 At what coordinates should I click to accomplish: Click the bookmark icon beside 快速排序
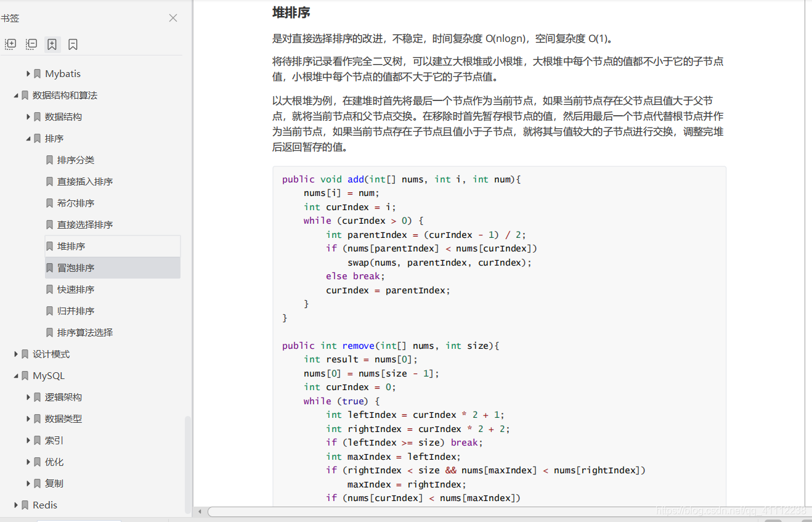pyautogui.click(x=50, y=289)
